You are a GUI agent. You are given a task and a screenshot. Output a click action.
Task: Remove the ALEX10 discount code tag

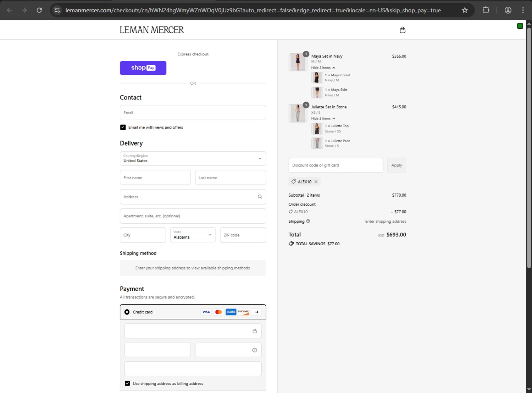click(x=316, y=181)
